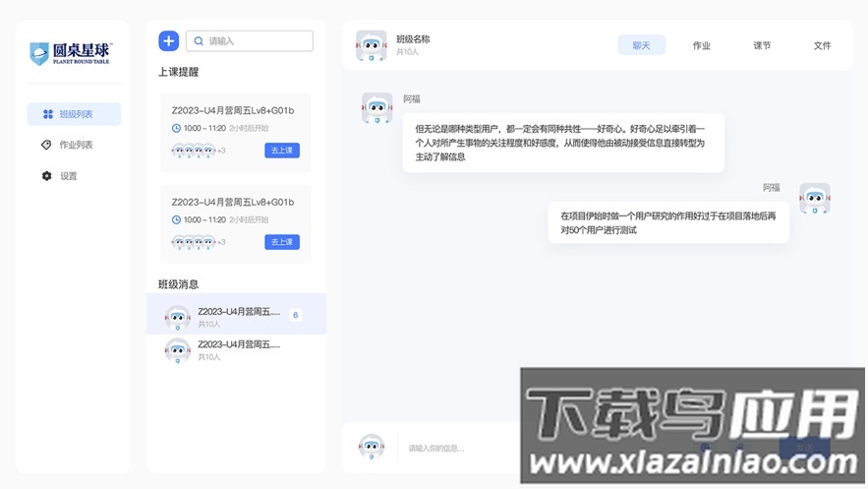Click 班级名称 title in the header
Image resolution: width=868 pixels, height=489 pixels.
[413, 39]
